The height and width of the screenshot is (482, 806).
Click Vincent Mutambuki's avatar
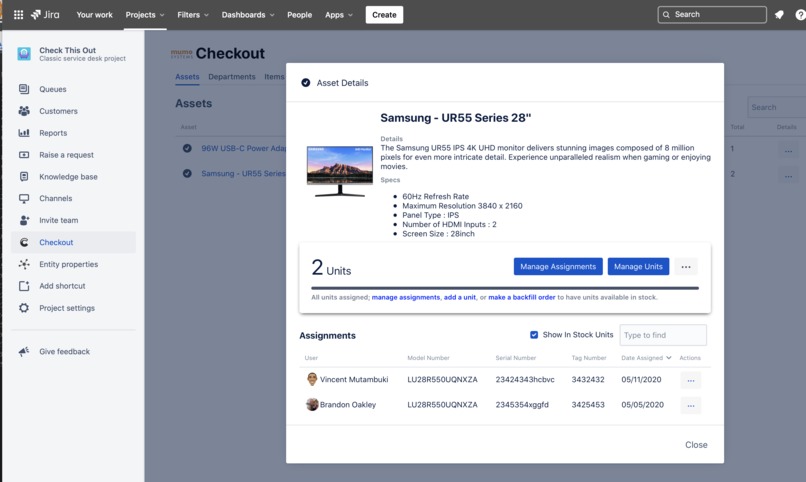(x=312, y=379)
